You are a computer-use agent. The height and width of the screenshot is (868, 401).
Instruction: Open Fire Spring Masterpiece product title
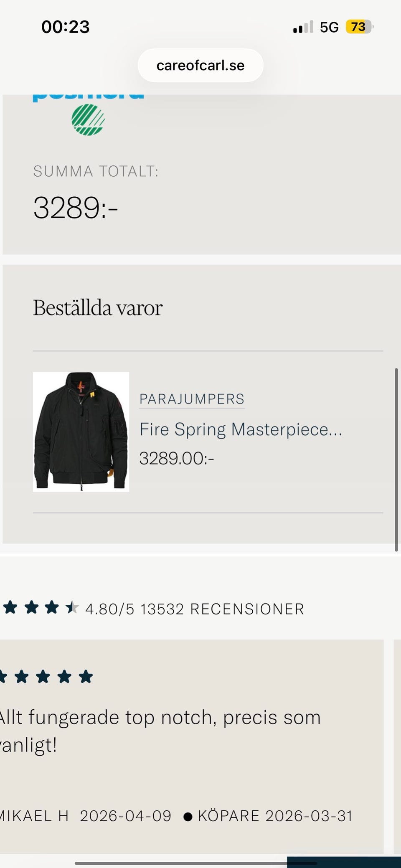click(x=241, y=429)
